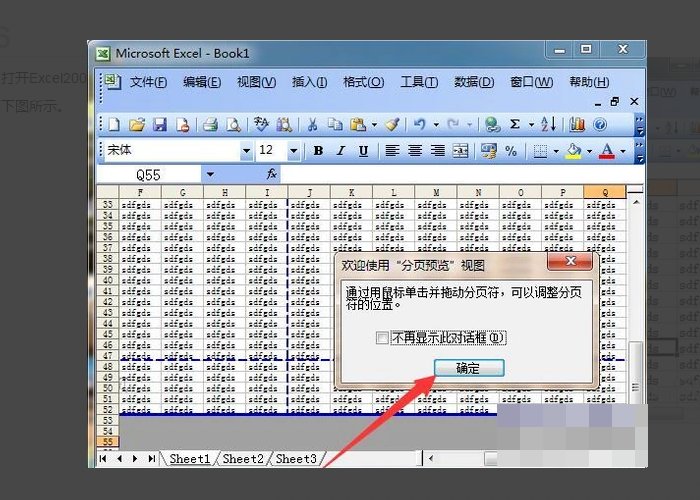Open the 数据(D) menu
The width and height of the screenshot is (700, 500).
coord(474,82)
